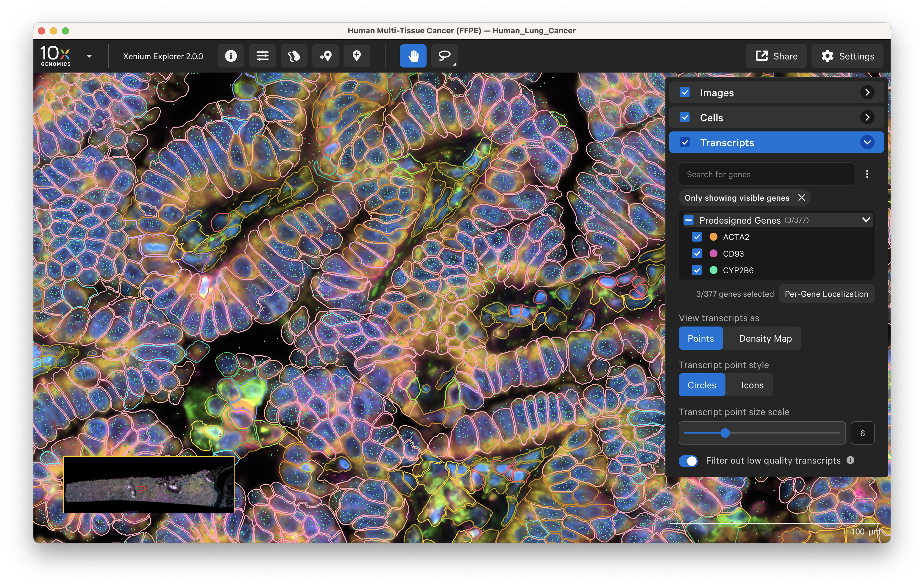
Task: Select the add marker pin tool
Action: click(357, 56)
